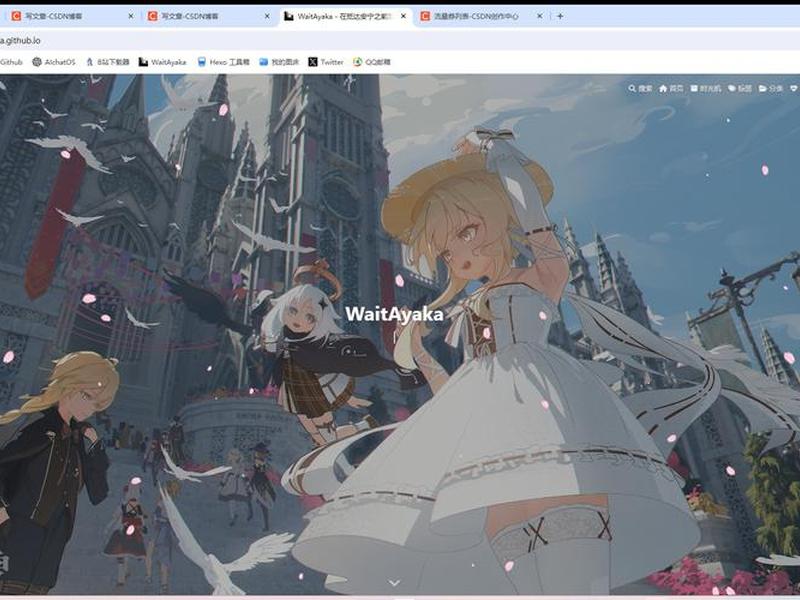
Task: Select the WaitAyaka browser tab
Action: (345, 16)
